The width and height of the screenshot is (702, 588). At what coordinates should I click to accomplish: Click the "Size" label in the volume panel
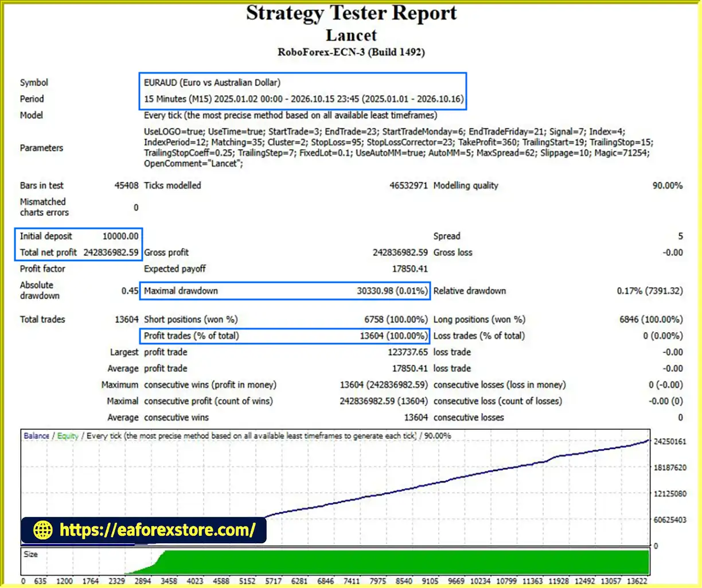point(31,554)
